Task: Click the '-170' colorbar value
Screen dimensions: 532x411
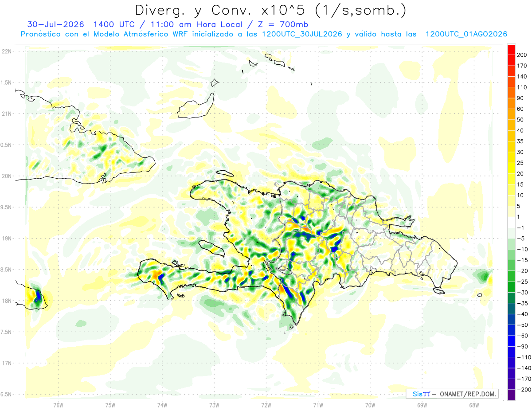Action: [524, 379]
